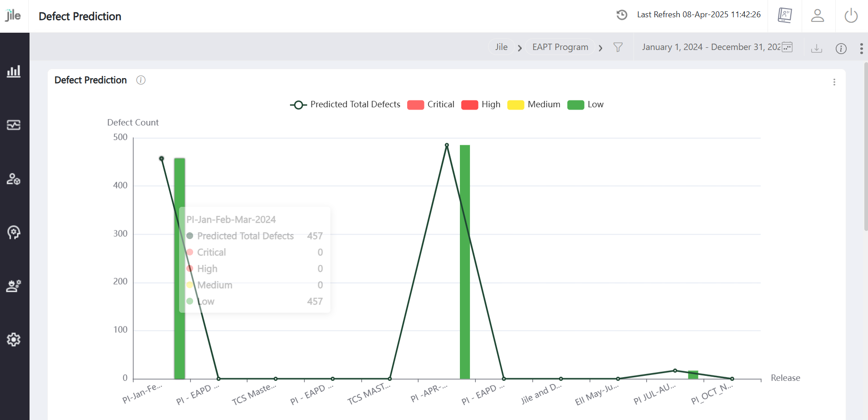Open the monitor pulse sidebar icon
This screenshot has height=420, width=868.
click(x=14, y=125)
